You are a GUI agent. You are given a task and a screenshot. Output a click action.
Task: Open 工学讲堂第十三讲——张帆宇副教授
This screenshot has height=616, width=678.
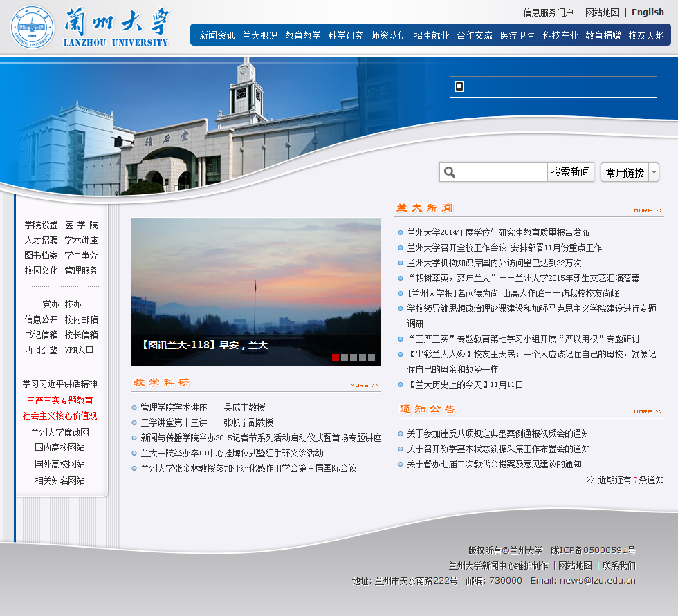[207, 422]
